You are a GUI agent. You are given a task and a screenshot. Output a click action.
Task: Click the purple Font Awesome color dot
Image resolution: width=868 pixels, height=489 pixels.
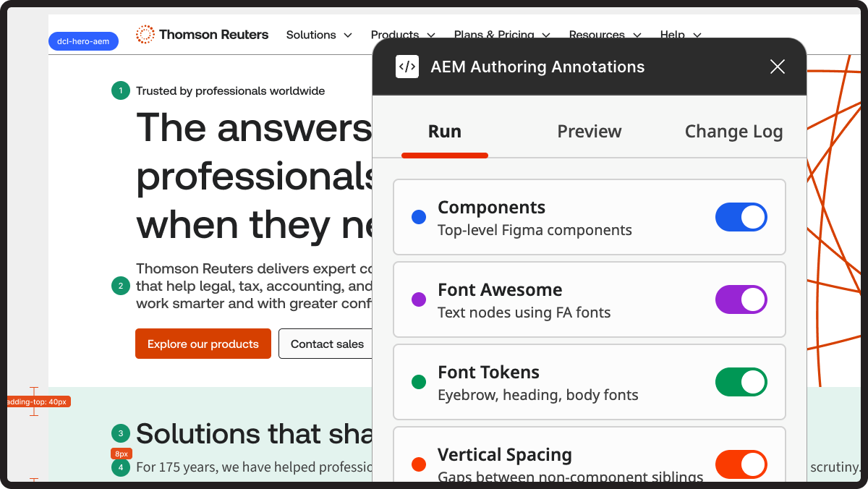(419, 299)
